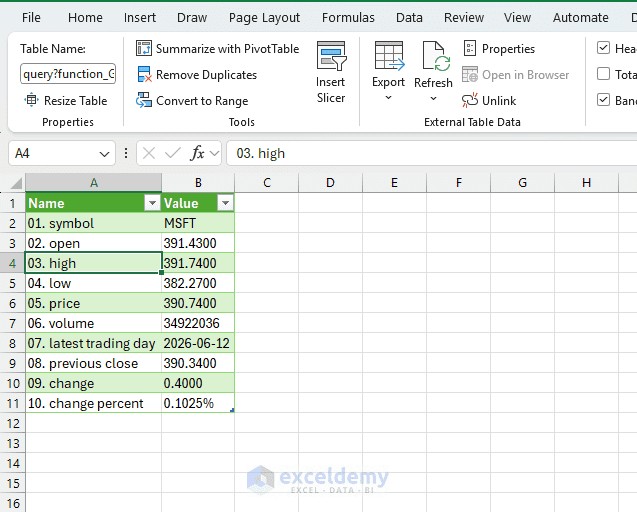The height and width of the screenshot is (512, 637).
Task: Click the 06. volume cell
Action: pos(94,323)
